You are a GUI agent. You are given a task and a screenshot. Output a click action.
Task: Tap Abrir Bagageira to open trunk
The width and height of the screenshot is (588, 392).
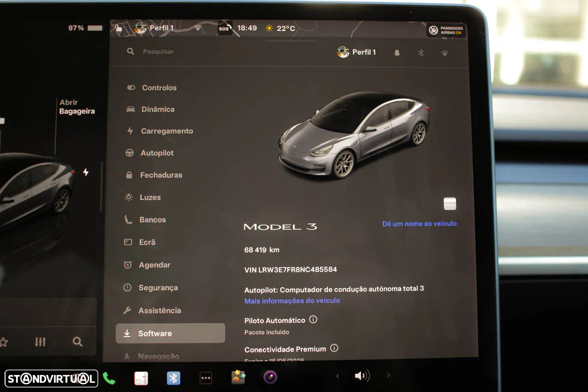tap(77, 107)
